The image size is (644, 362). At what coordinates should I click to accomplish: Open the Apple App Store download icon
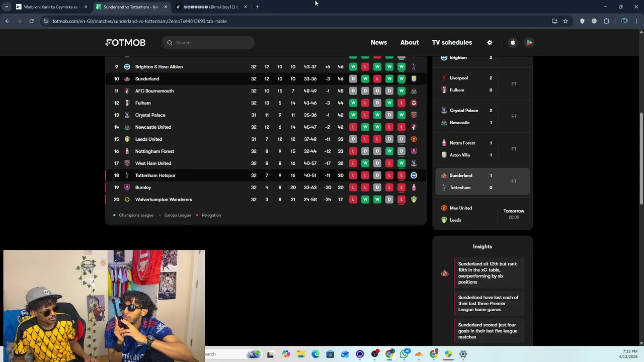(x=513, y=43)
